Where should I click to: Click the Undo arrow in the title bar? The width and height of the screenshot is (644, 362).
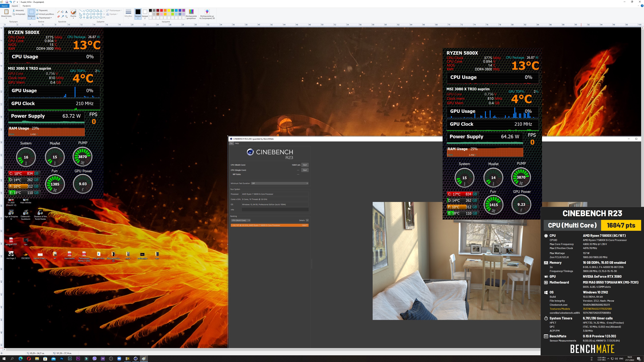pos(11,2)
